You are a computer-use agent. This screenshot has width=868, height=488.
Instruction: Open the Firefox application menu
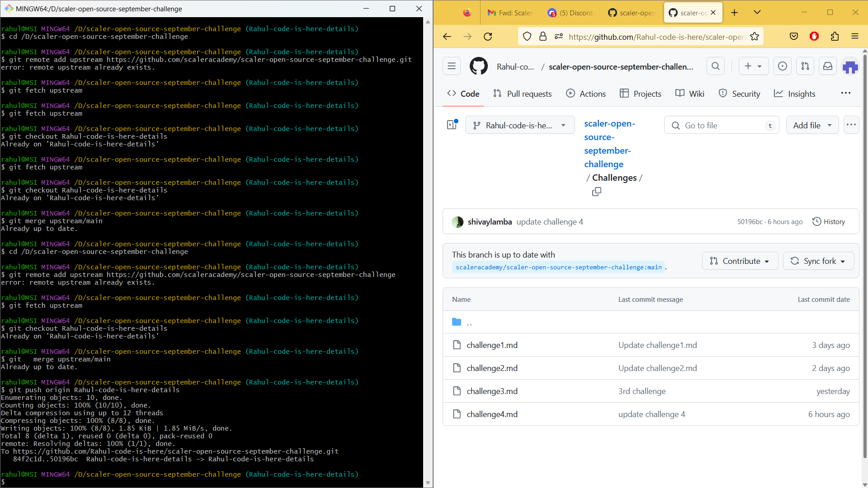855,36
